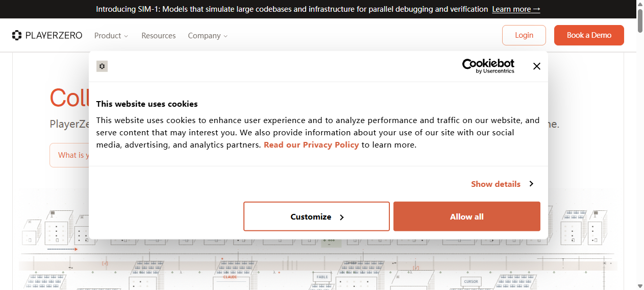Click the Book a Demo button
The width and height of the screenshot is (644, 290).
pyautogui.click(x=589, y=35)
